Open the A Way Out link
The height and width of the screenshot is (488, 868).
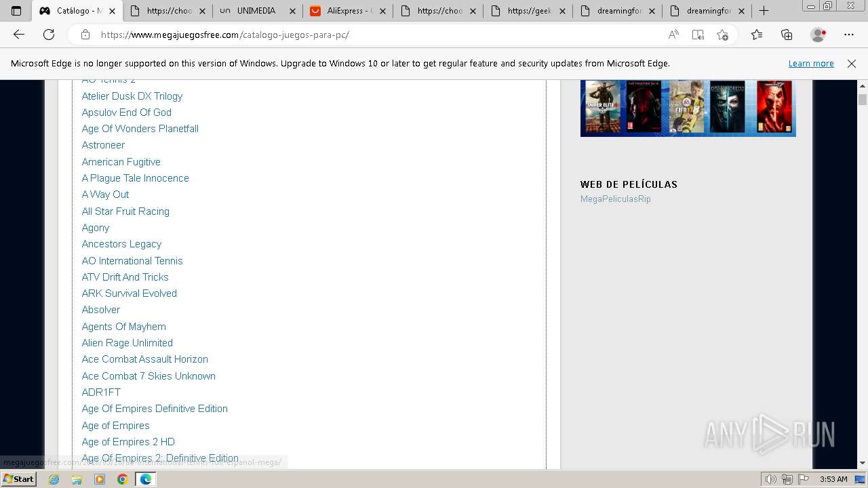(105, 195)
